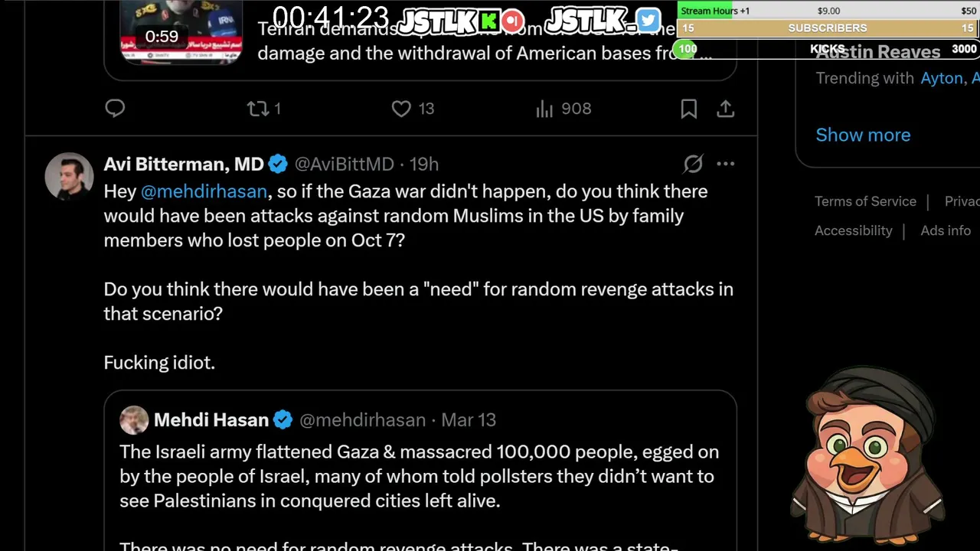Click the Ayton trending topic link

(941, 78)
